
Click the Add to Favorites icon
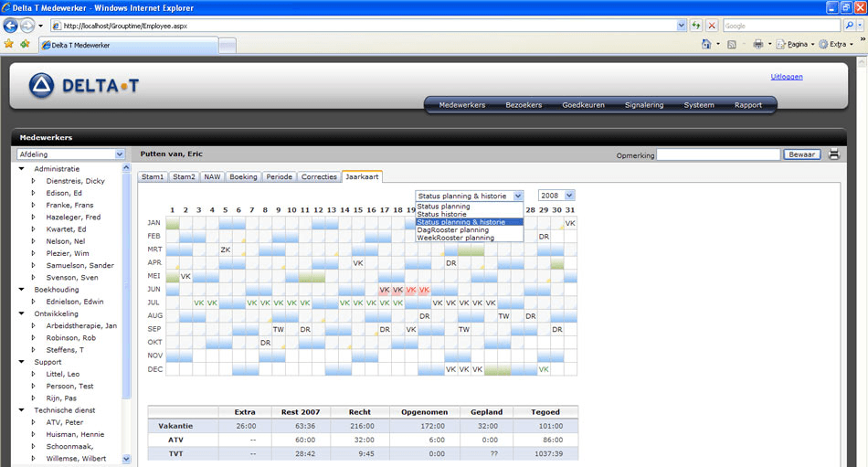point(25,44)
